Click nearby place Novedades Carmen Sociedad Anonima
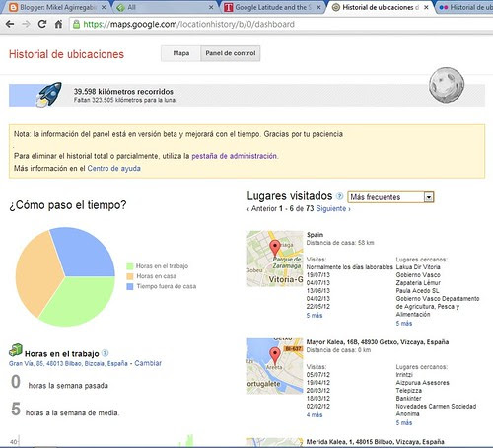 click(436, 410)
